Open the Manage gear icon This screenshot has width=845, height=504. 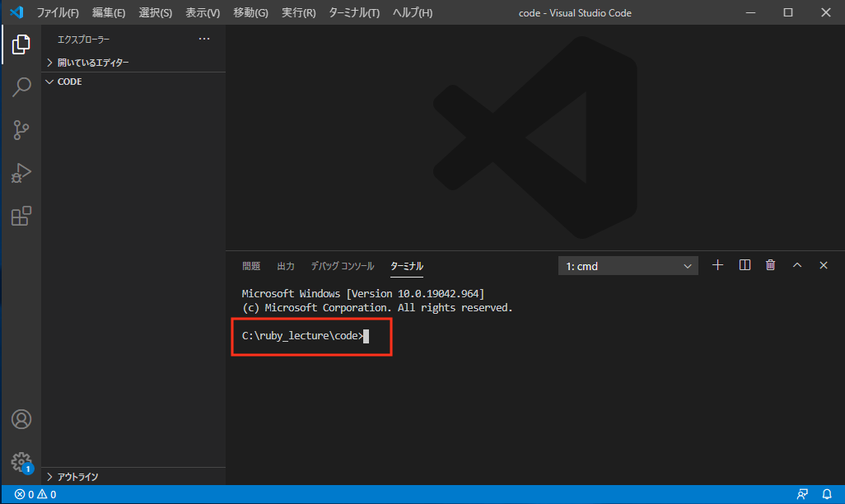click(x=21, y=462)
